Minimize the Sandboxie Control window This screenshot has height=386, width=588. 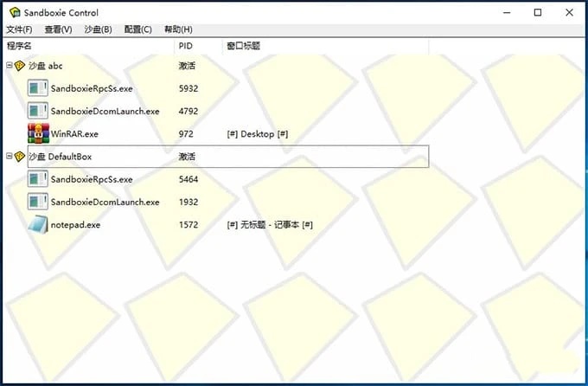(507, 12)
